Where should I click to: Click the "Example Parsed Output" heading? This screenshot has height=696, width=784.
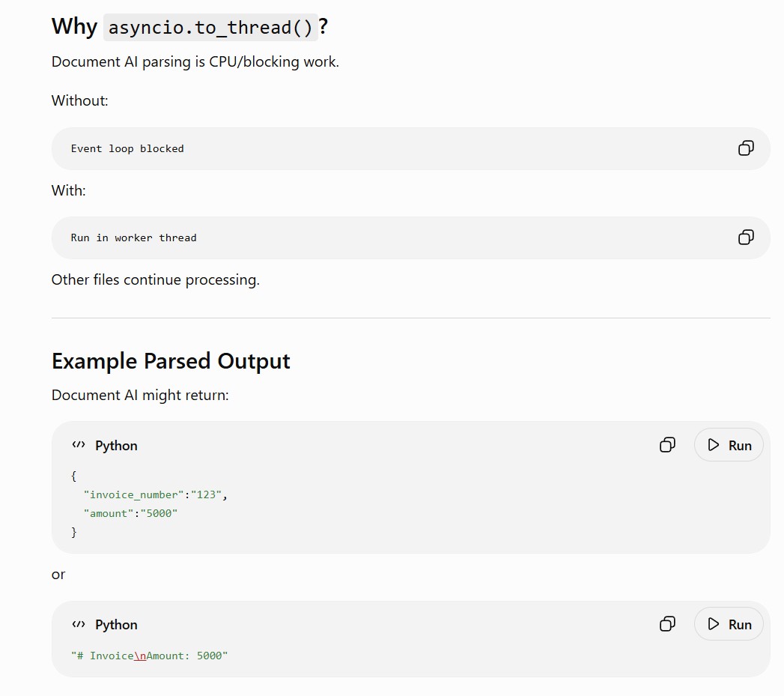171,361
